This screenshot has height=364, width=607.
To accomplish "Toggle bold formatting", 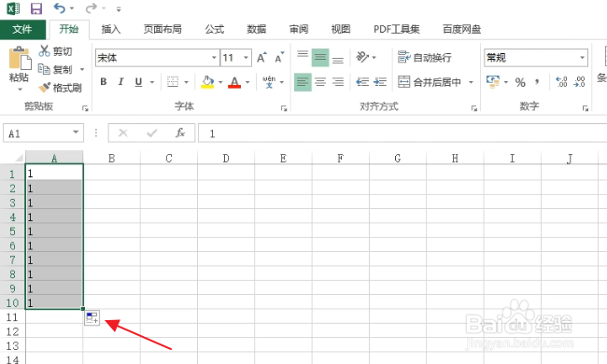I will pyautogui.click(x=104, y=81).
